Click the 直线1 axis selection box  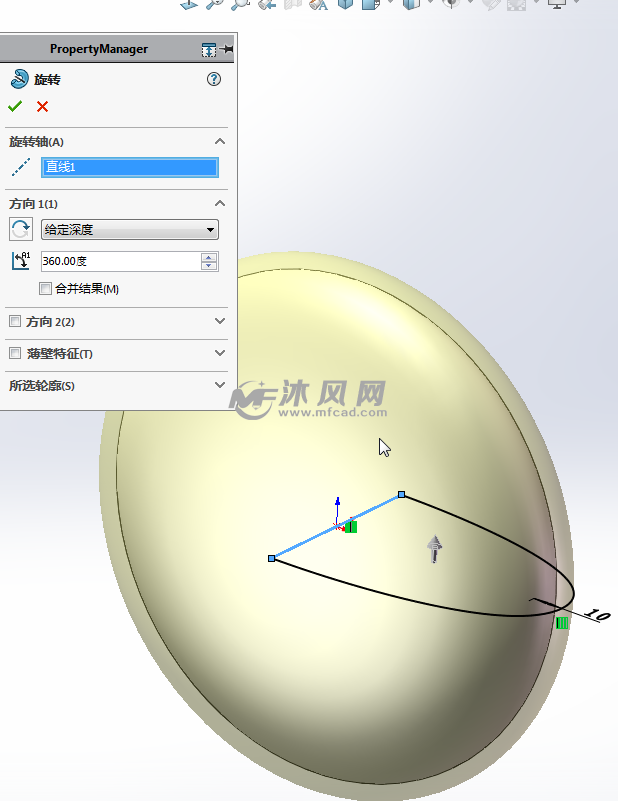point(130,168)
